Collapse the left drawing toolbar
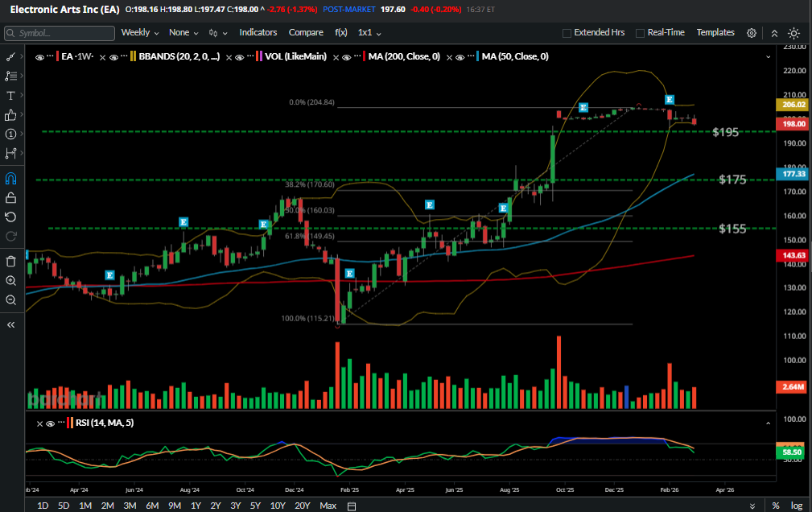Screen dimensions: 812x512 pyautogui.click(x=10, y=325)
